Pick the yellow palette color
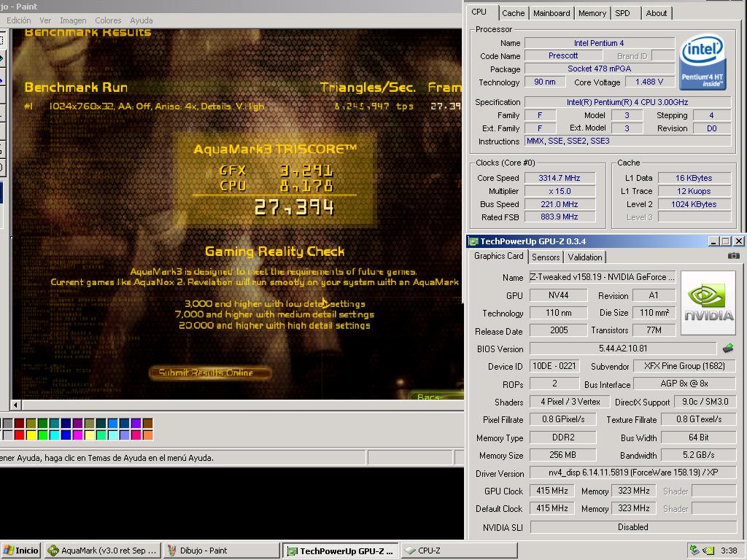This screenshot has height=560, width=747. (31, 435)
